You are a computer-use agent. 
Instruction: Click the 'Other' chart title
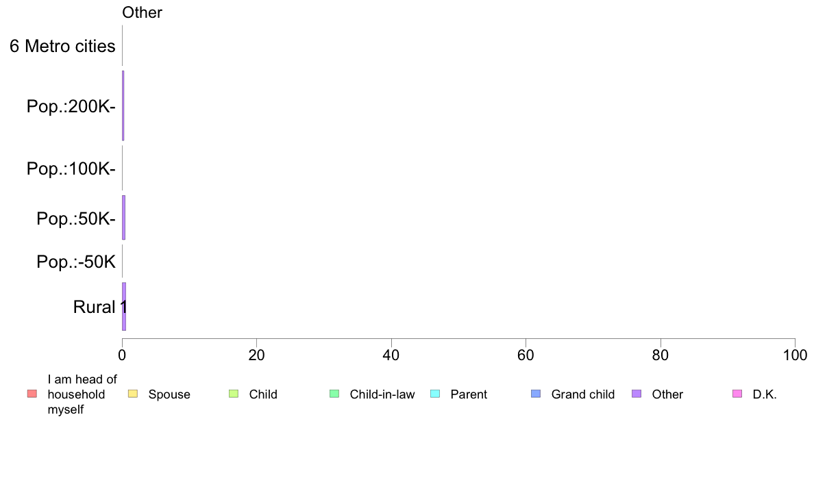(x=142, y=12)
